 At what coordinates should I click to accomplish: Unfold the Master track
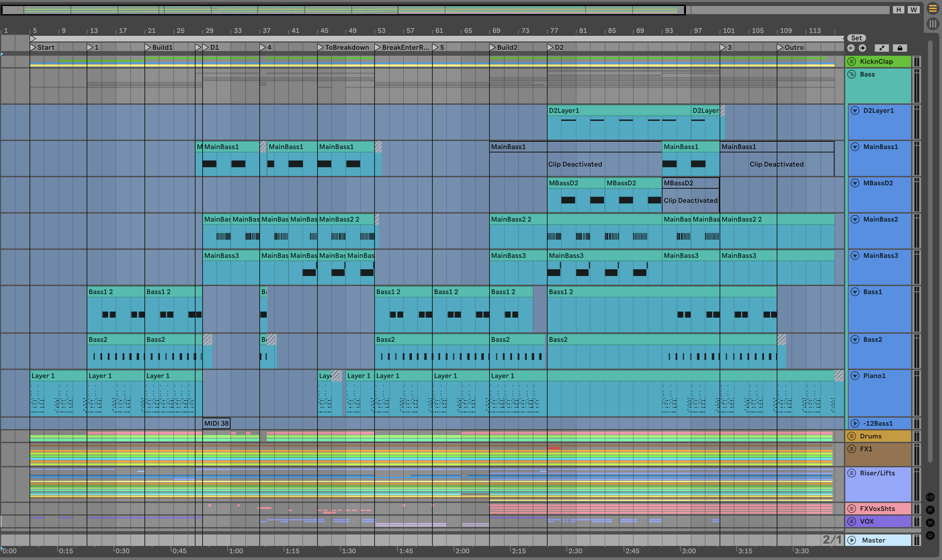pyautogui.click(x=852, y=540)
